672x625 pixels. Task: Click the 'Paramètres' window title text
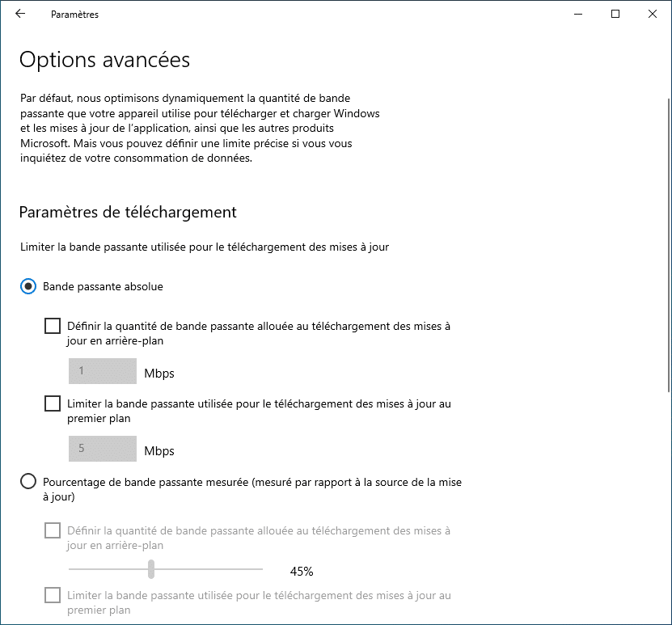pyautogui.click(x=74, y=15)
